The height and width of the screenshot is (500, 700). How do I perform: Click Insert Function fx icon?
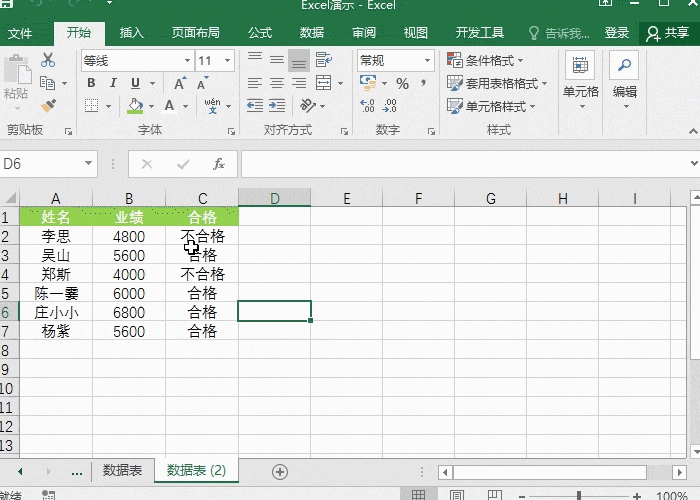tap(218, 164)
